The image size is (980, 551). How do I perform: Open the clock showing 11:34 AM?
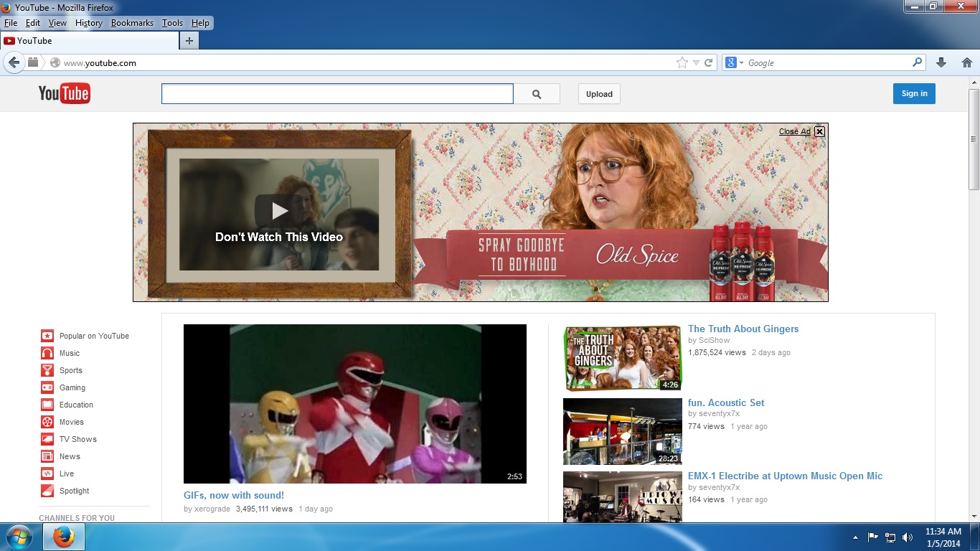(943, 537)
